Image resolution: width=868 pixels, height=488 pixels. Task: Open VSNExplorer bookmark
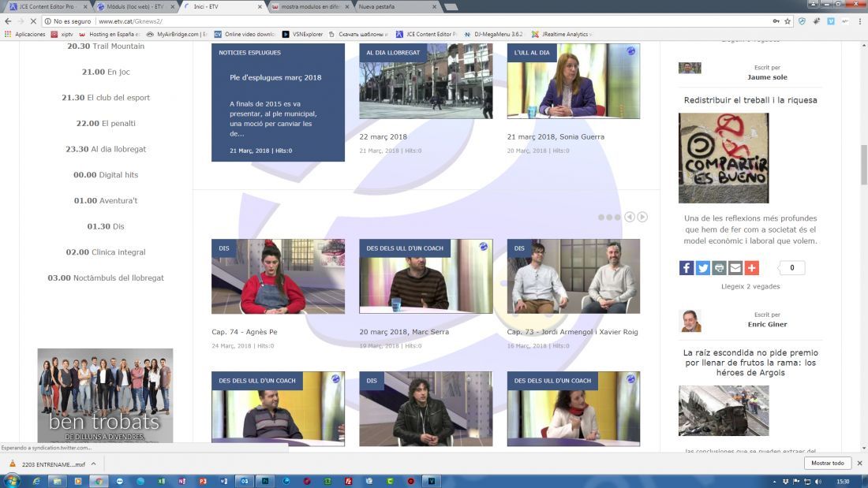[302, 35]
